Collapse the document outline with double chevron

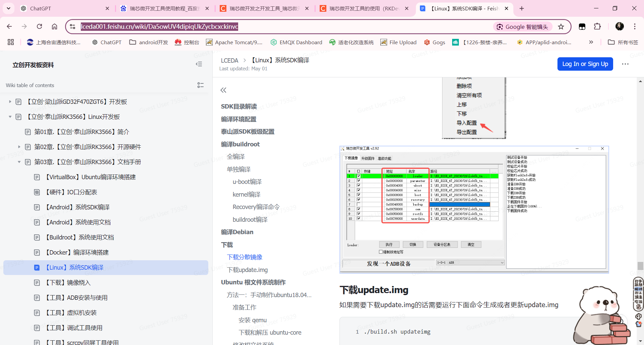(x=223, y=90)
